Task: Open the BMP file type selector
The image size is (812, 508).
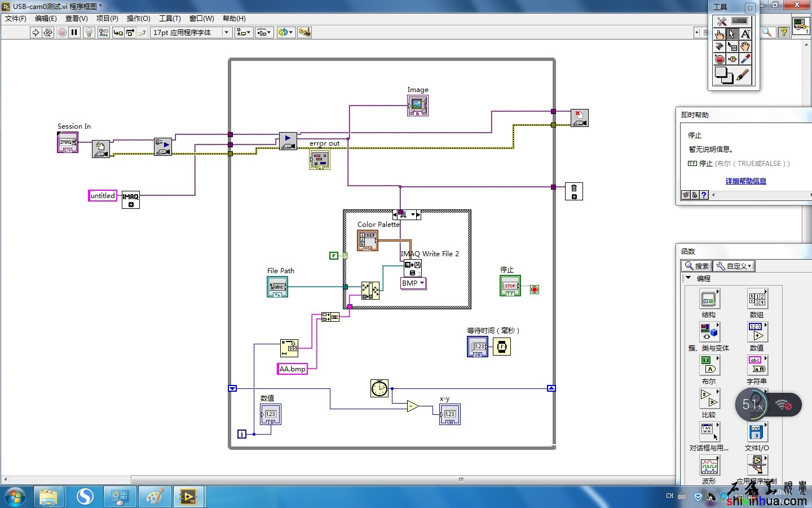Action: point(413,283)
